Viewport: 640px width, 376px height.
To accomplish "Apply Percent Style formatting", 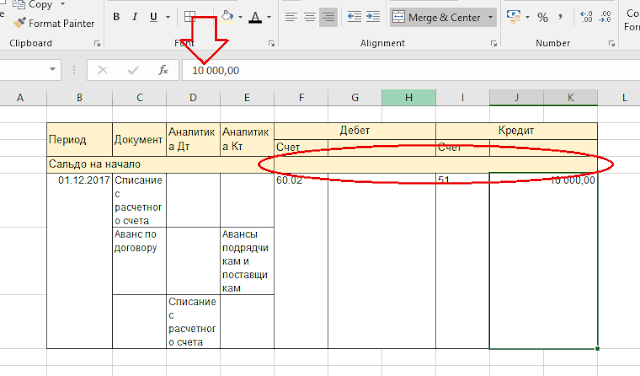I will (543, 17).
